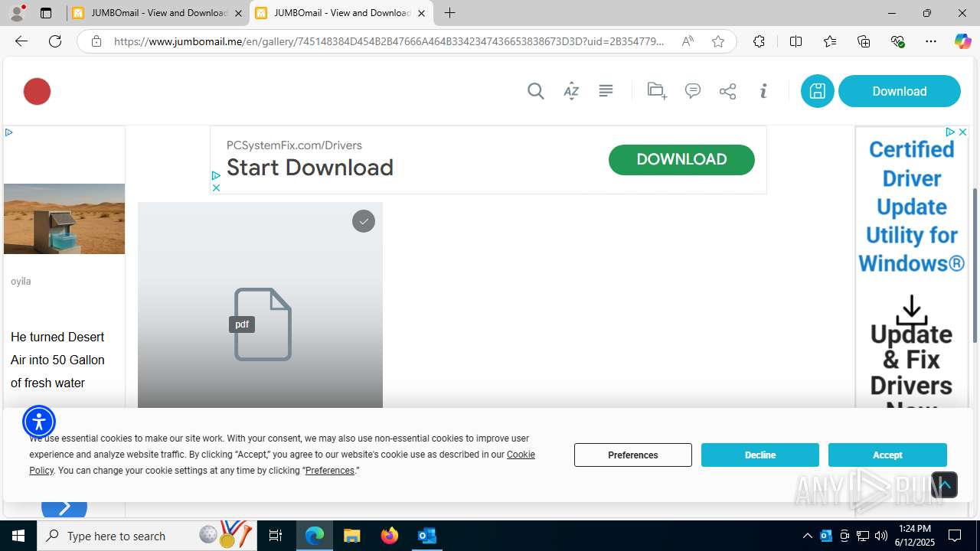Click the cookie Preferences button

[x=633, y=455]
